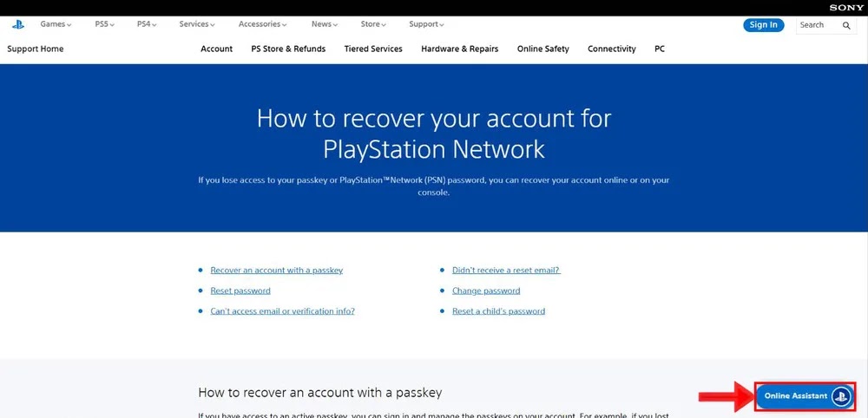Image resolution: width=868 pixels, height=418 pixels.
Task: Open the Services dropdown
Action: click(197, 24)
